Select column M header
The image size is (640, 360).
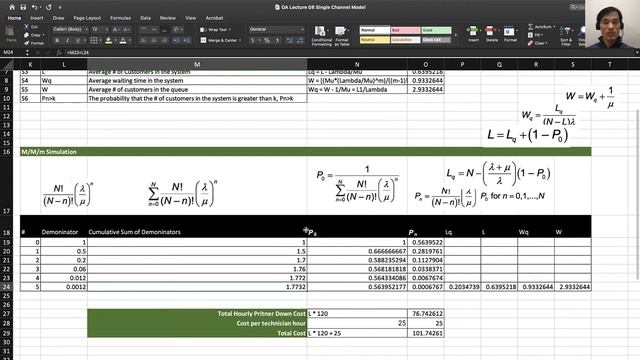coord(197,64)
